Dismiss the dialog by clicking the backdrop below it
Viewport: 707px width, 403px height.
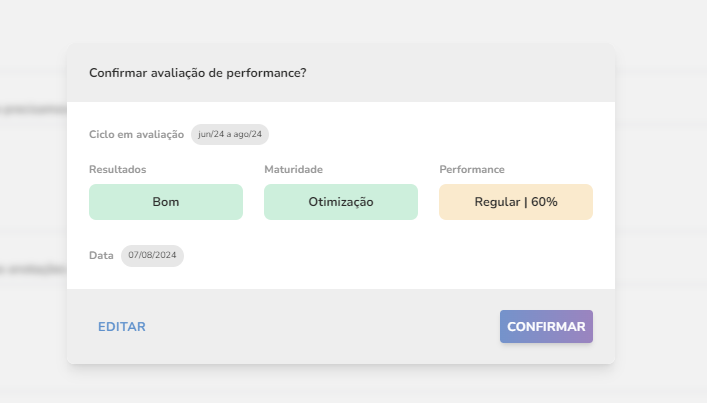(x=340, y=385)
